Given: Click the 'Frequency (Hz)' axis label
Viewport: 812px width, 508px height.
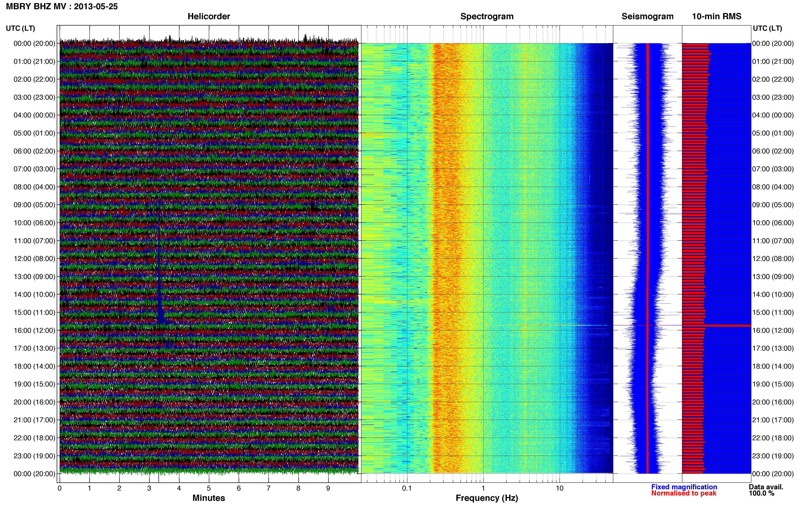Looking at the screenshot, I should click(487, 498).
